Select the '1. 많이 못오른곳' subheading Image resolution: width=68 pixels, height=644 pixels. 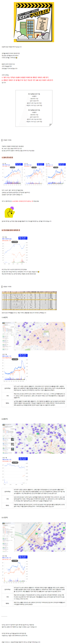pyautogui.click(x=8, y=157)
